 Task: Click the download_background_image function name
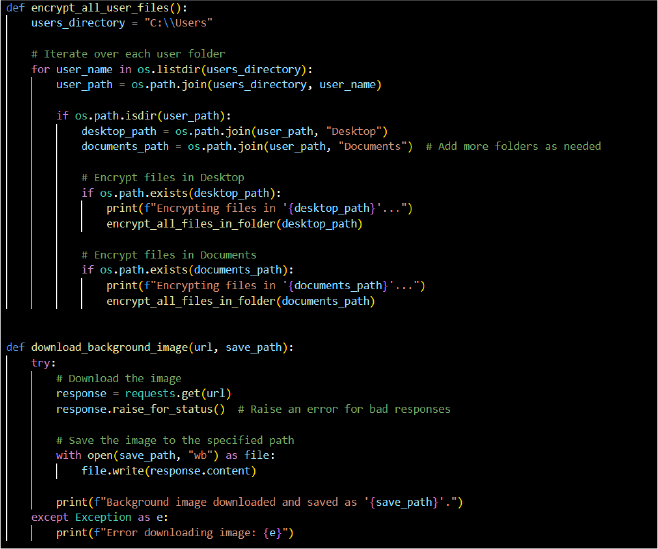(x=110, y=348)
